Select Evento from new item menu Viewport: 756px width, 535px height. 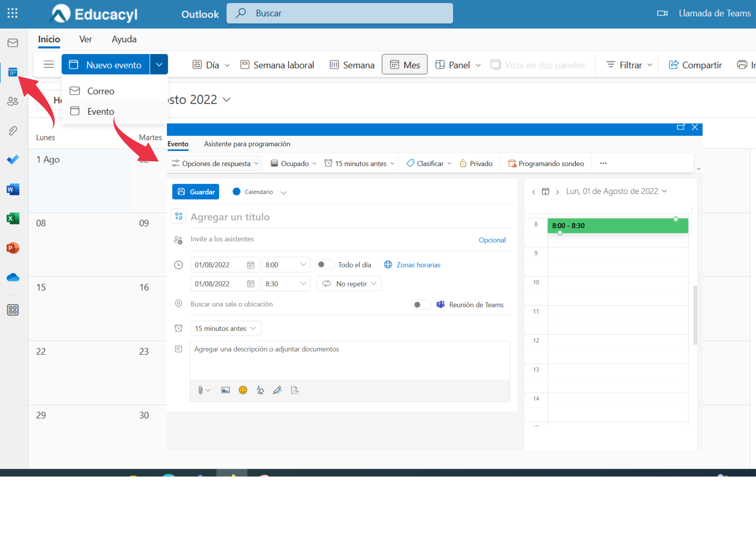pos(115,111)
